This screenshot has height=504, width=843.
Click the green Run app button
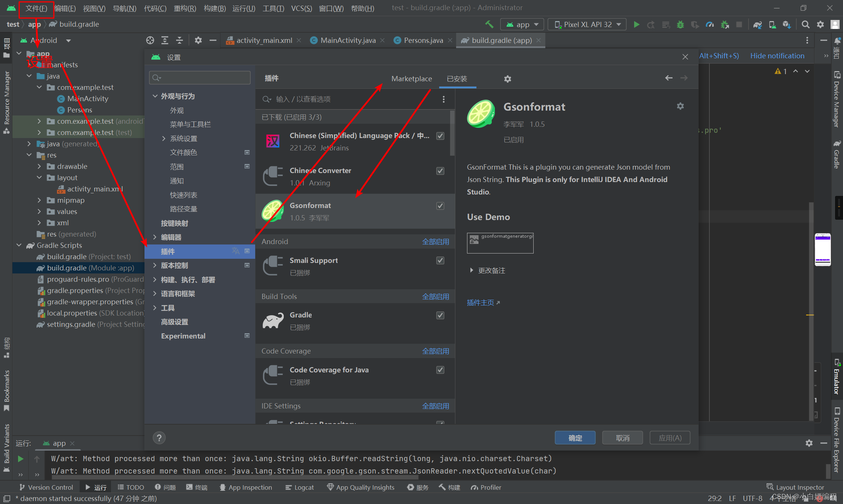636,24
